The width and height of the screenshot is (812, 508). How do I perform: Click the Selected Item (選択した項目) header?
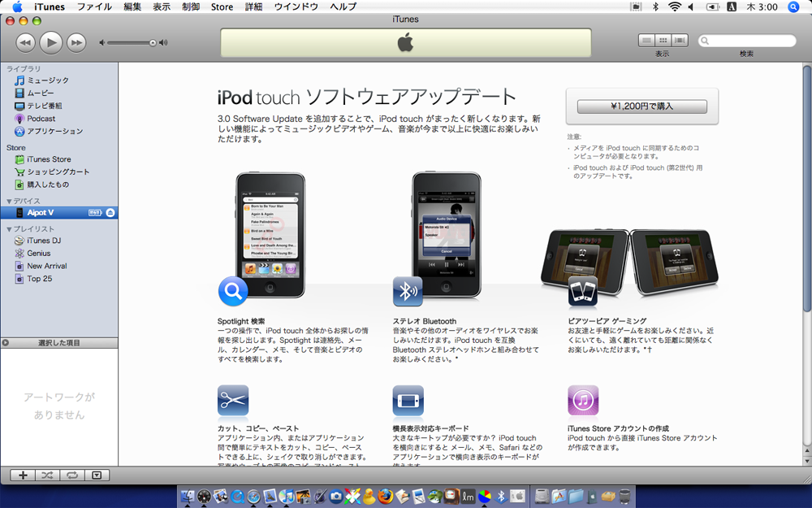tap(59, 343)
